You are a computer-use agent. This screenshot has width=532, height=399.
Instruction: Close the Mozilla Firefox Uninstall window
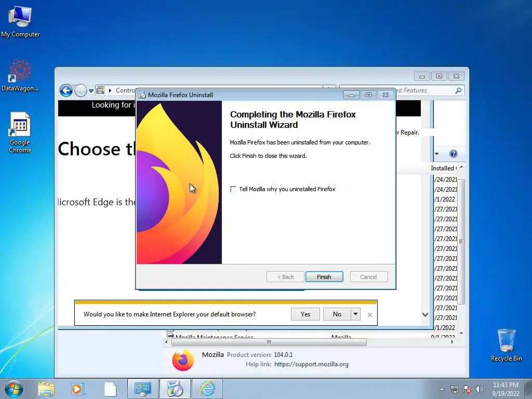(x=386, y=95)
